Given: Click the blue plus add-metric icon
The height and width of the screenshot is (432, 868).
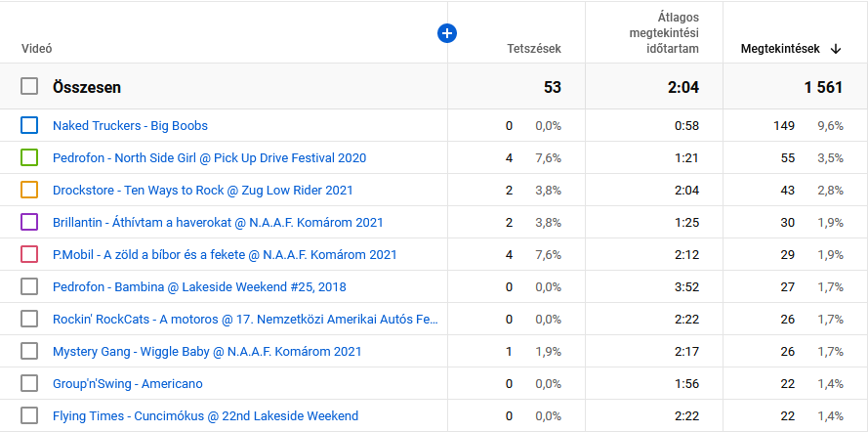Looking at the screenshot, I should (447, 34).
